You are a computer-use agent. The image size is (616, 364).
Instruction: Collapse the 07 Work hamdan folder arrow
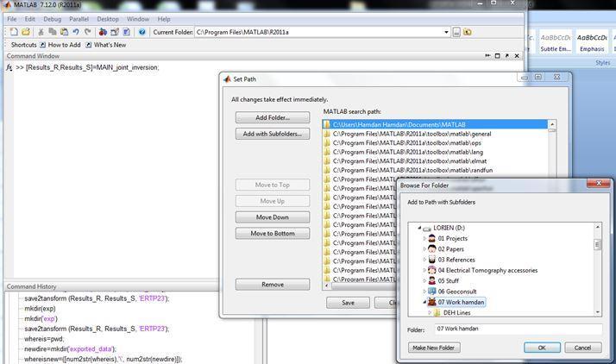click(424, 302)
